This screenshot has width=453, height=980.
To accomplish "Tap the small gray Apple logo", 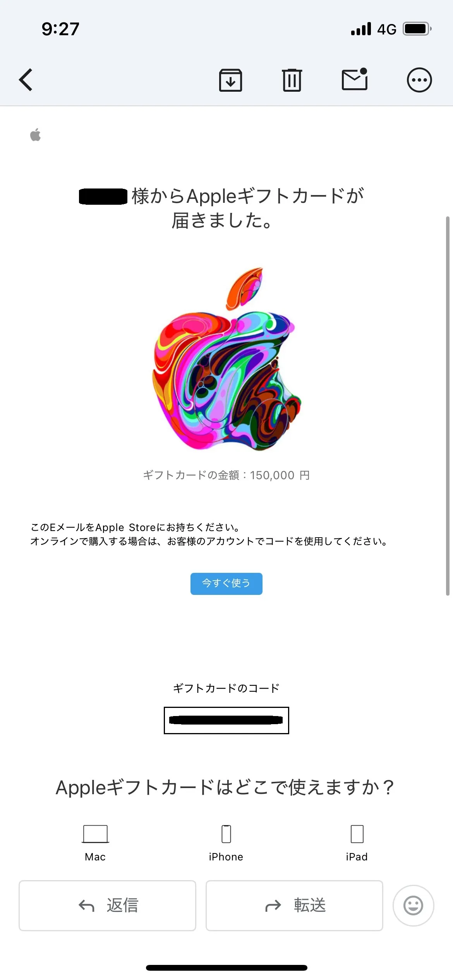I will click(36, 135).
